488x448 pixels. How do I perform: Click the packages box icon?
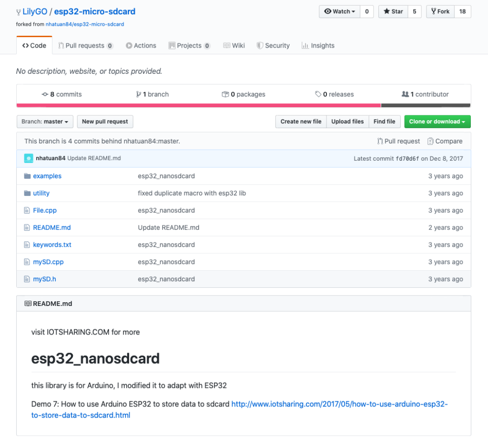click(x=225, y=94)
